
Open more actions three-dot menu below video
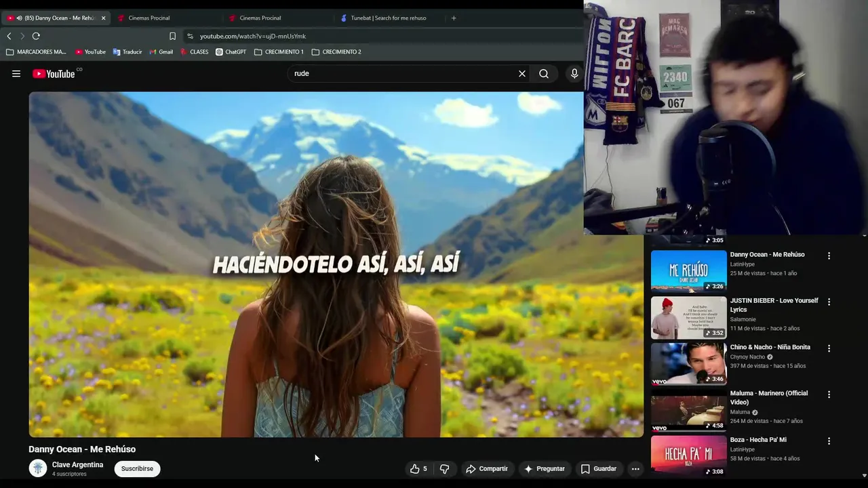click(635, 468)
